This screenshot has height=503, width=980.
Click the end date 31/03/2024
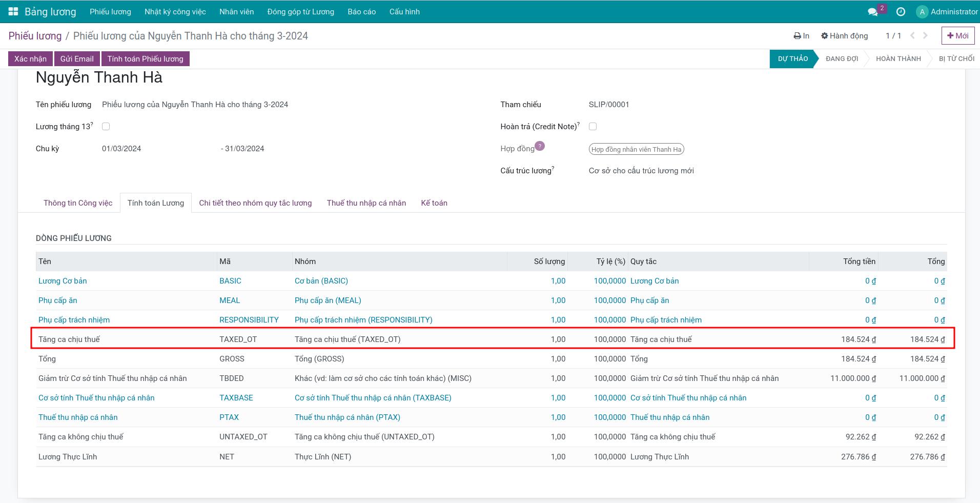tap(244, 149)
